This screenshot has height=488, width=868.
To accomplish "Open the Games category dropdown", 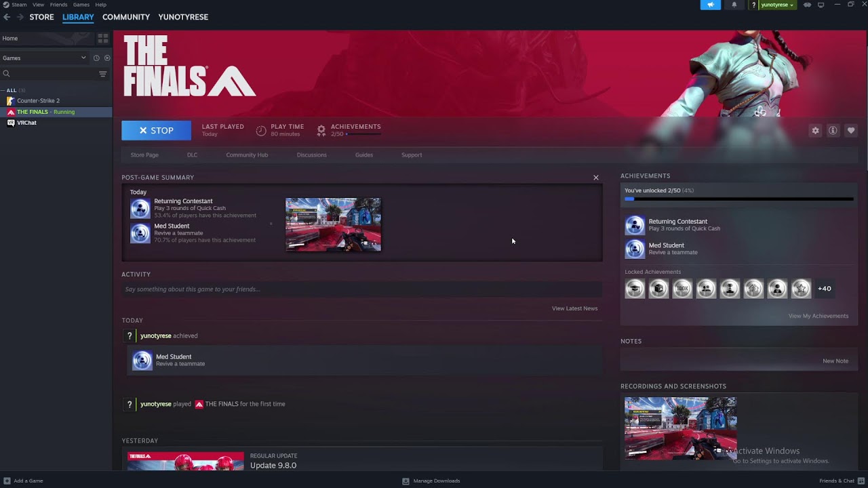I will click(x=44, y=58).
